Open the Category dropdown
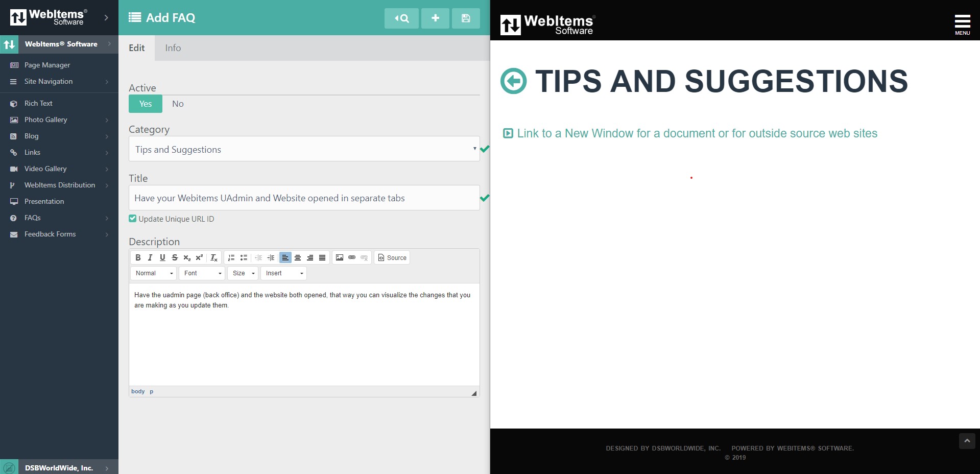This screenshot has height=474, width=980. point(304,149)
